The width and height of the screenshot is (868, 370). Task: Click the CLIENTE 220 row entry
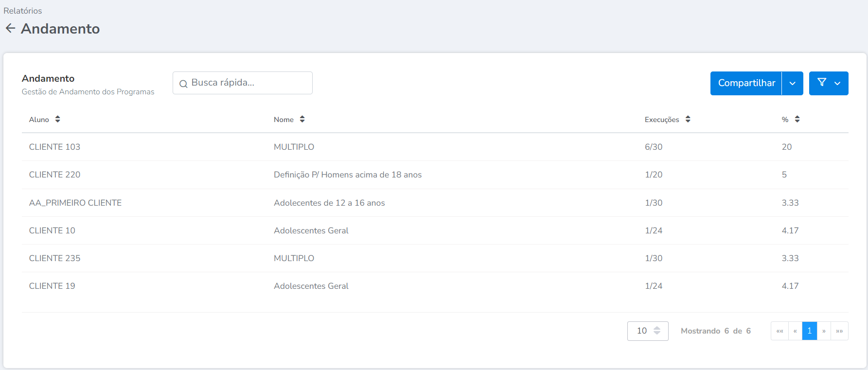(x=54, y=175)
